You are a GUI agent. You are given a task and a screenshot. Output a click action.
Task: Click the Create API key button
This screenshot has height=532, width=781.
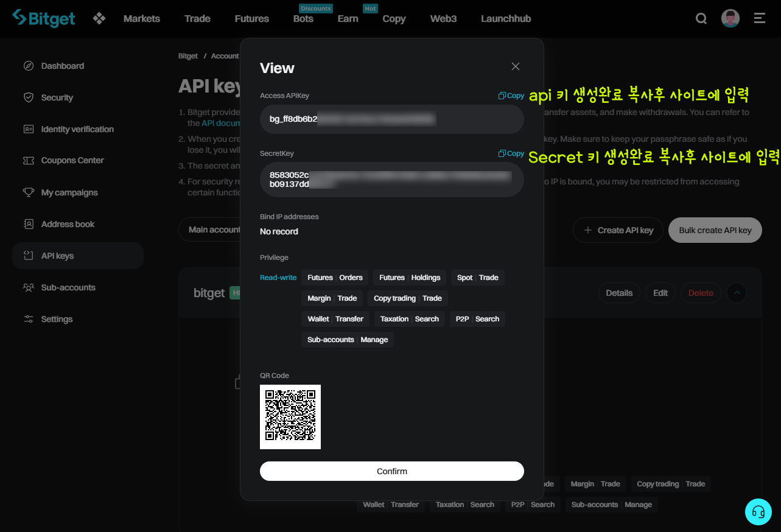618,230
